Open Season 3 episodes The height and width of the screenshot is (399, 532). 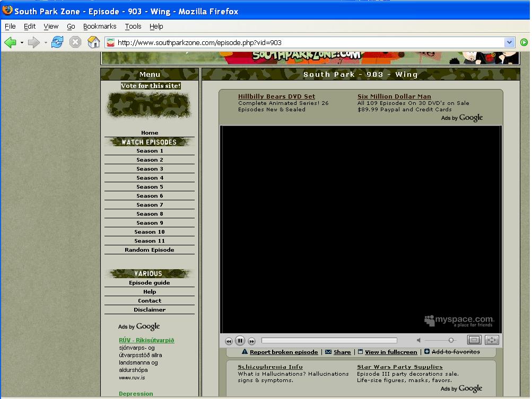[x=150, y=169]
